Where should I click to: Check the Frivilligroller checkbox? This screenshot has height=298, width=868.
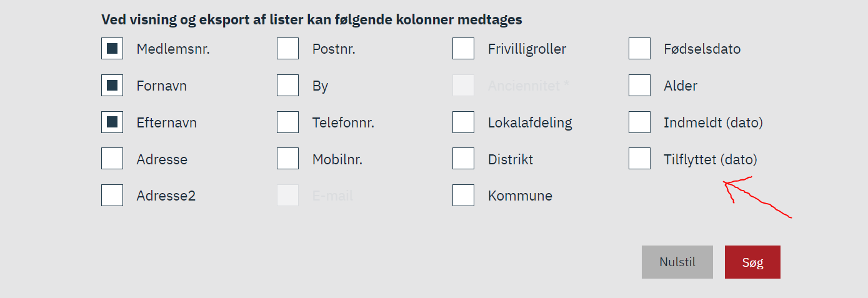tap(463, 49)
